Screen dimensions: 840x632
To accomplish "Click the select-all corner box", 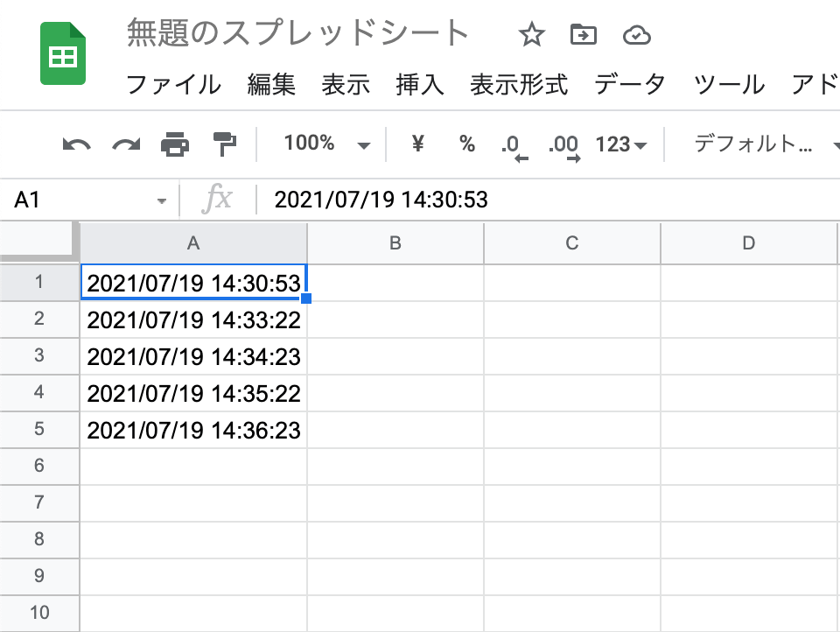I will [x=38, y=241].
